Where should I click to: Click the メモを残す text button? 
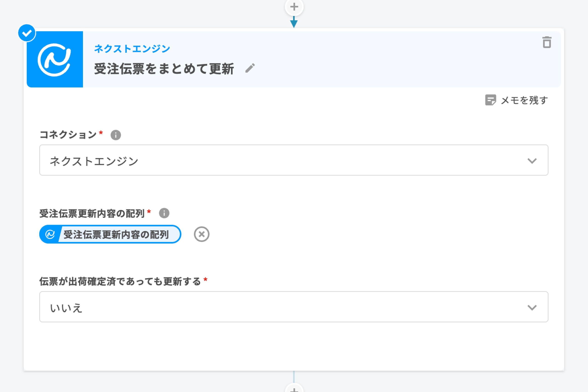[524, 100]
